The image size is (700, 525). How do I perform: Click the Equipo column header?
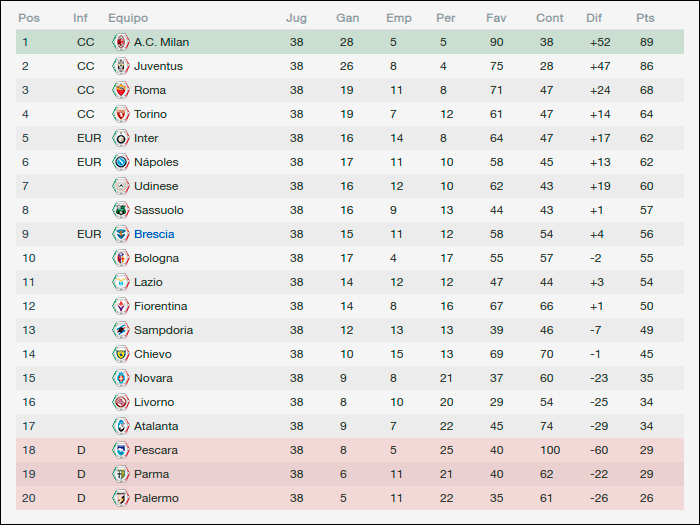point(128,18)
